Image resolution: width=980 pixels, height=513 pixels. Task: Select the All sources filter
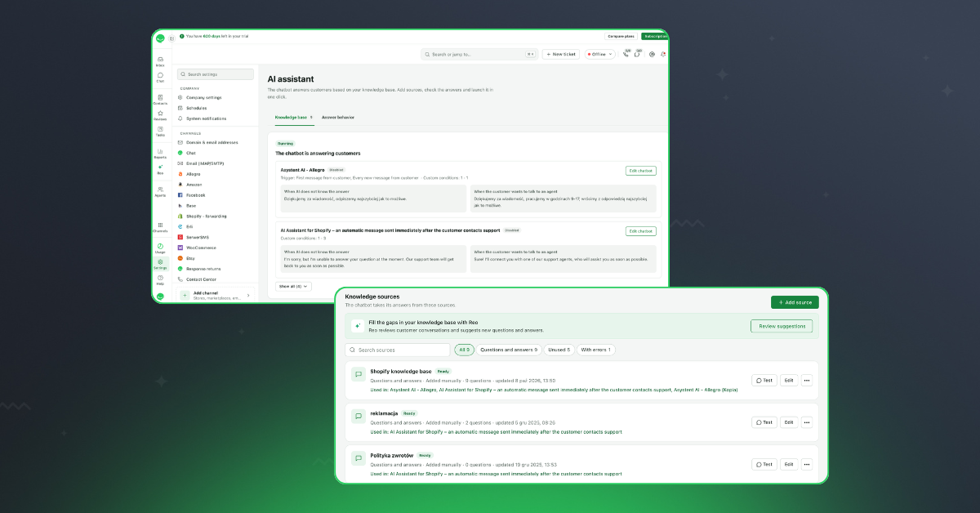coord(464,350)
